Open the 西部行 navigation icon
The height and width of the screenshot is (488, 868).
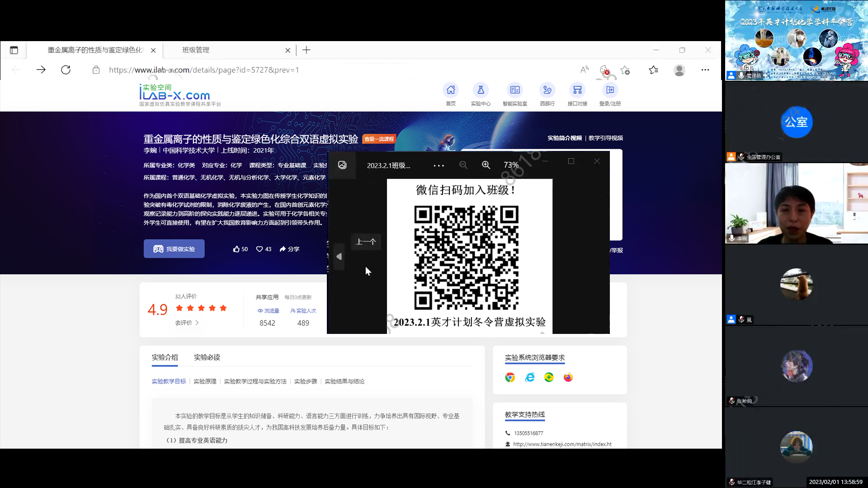point(547,90)
